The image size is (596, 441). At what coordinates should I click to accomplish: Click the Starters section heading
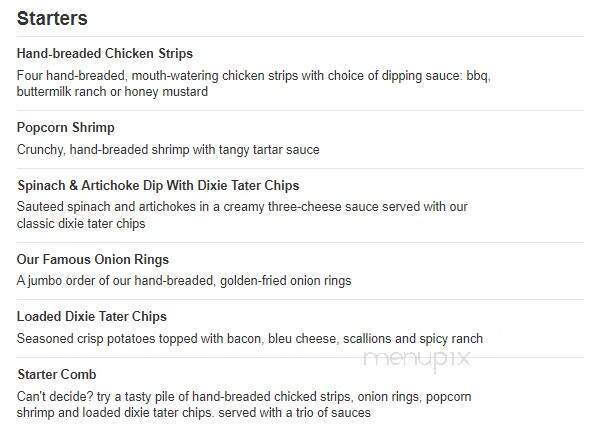pos(52,18)
